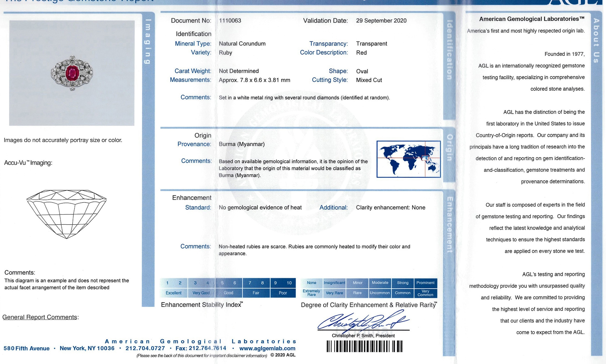Click Poor on the stability index scale

tap(283, 293)
